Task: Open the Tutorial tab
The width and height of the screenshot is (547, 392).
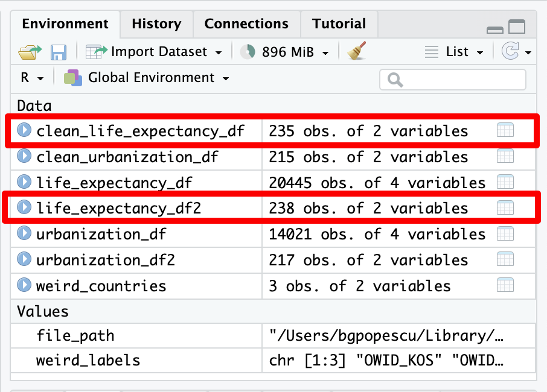Action: (339, 24)
